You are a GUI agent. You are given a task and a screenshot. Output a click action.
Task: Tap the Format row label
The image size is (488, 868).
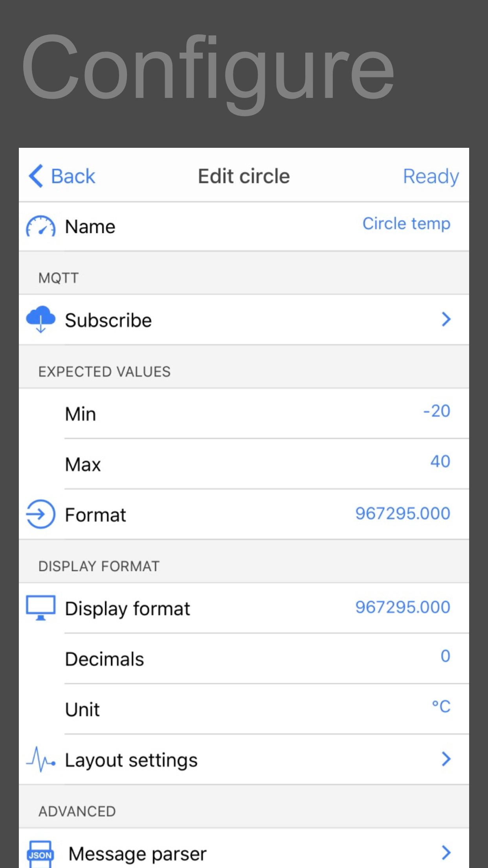[95, 515]
